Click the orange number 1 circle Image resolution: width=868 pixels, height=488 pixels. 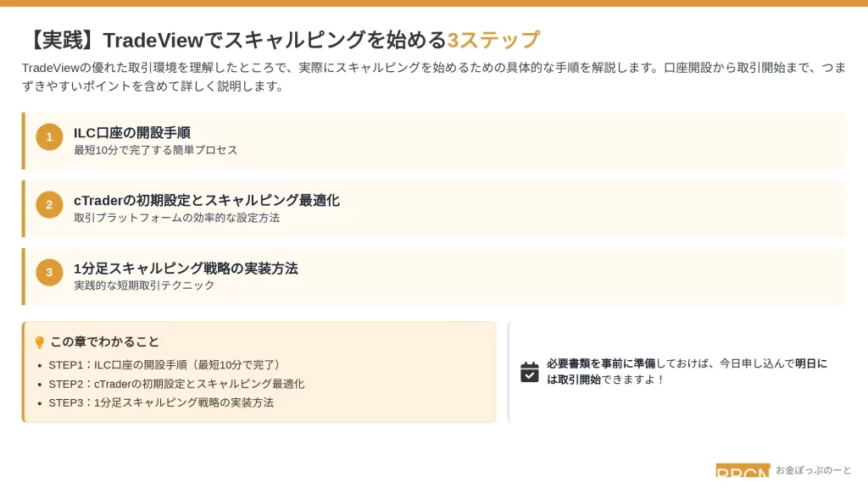tap(49, 136)
